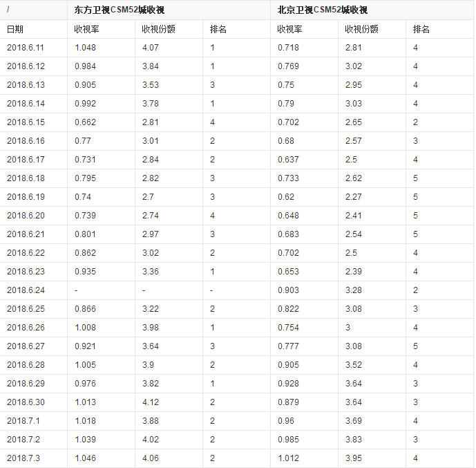Click date 2018.6.25

[26, 309]
